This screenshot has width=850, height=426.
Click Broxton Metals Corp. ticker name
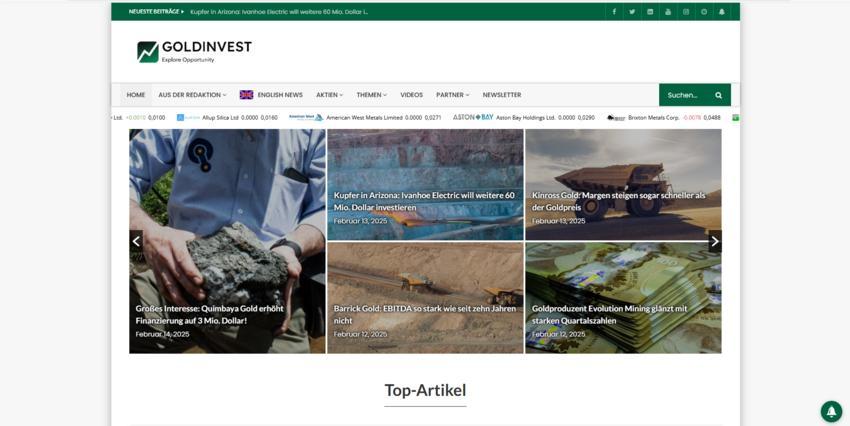pyautogui.click(x=653, y=118)
